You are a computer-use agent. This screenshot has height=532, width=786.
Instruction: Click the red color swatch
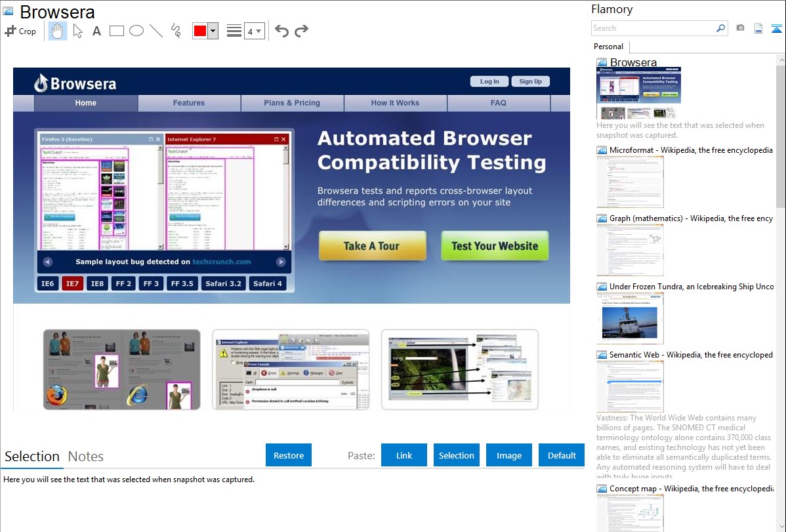point(200,31)
